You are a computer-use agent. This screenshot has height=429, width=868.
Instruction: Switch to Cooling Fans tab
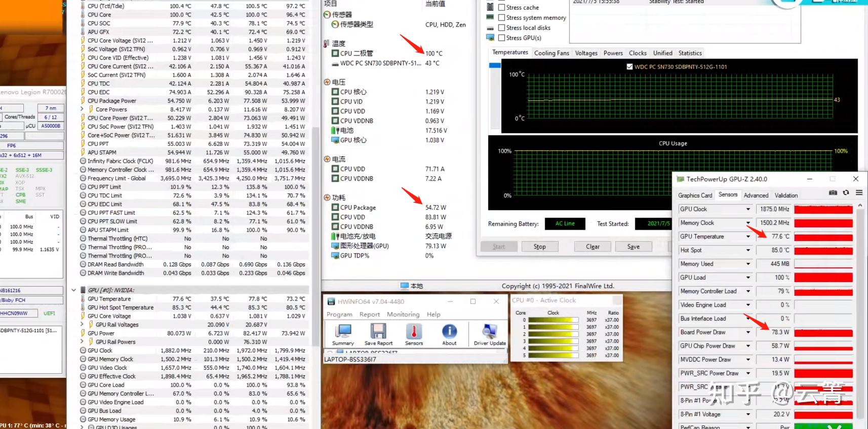[551, 53]
